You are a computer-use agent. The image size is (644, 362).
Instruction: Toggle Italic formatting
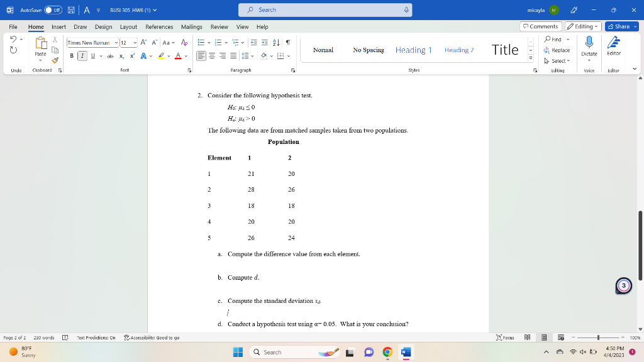point(82,56)
